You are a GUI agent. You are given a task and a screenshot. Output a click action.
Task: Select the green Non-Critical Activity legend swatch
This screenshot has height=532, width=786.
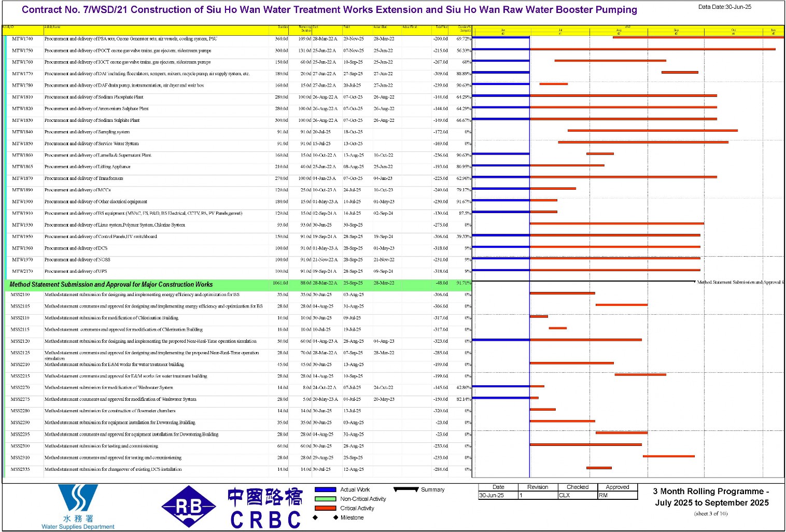326,499
